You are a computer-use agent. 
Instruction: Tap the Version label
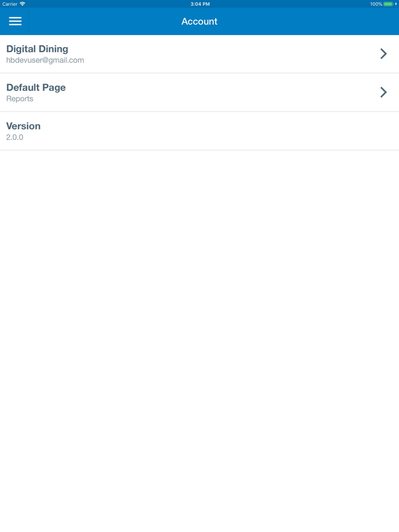click(23, 126)
